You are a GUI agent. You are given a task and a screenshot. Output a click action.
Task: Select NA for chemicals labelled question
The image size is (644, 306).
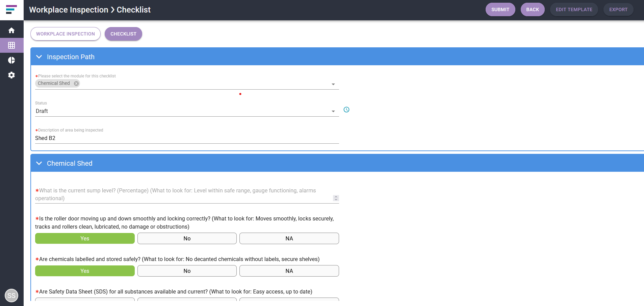(289, 271)
